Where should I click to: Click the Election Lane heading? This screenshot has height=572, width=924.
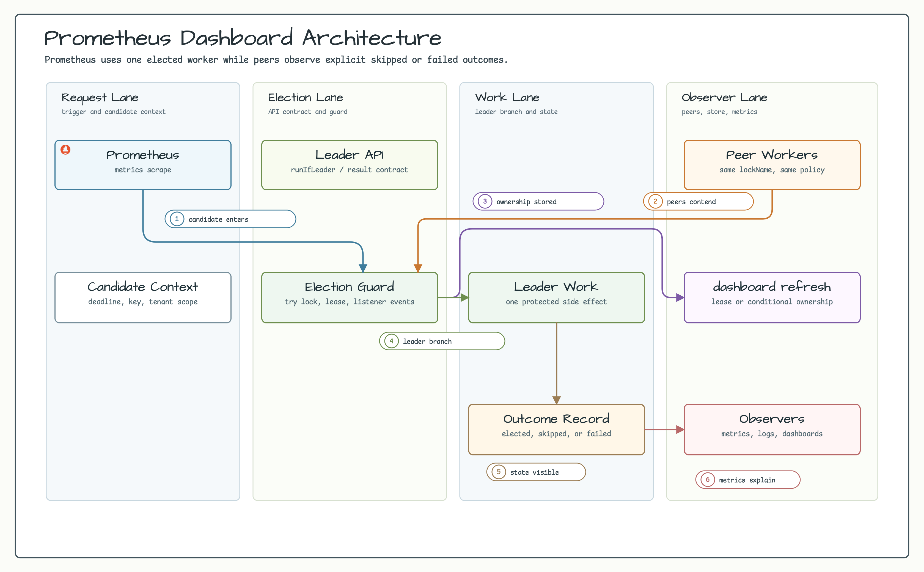(x=305, y=98)
